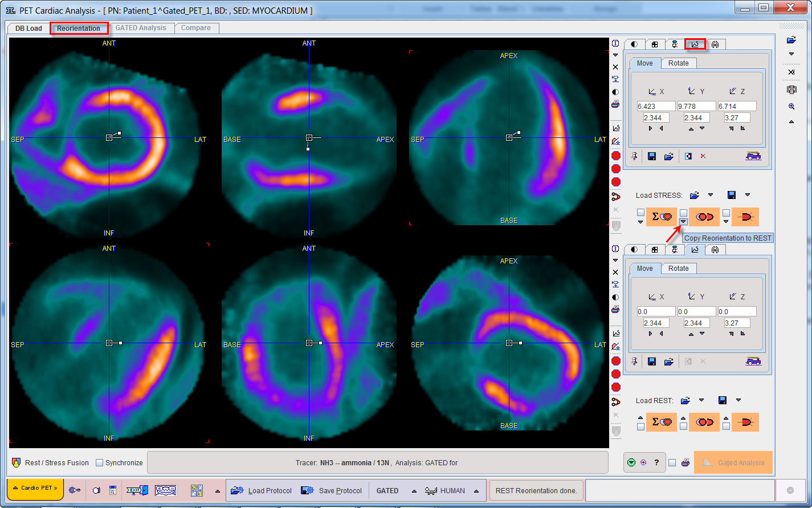Image resolution: width=812 pixels, height=508 pixels.
Task: Click the Gated Analysis button
Action: (734, 462)
